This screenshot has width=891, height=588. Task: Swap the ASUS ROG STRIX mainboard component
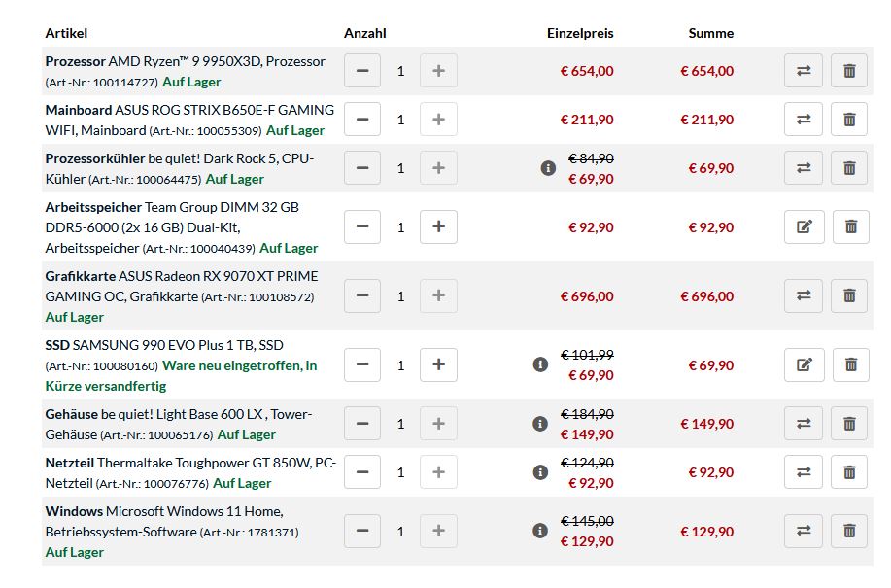tap(803, 120)
